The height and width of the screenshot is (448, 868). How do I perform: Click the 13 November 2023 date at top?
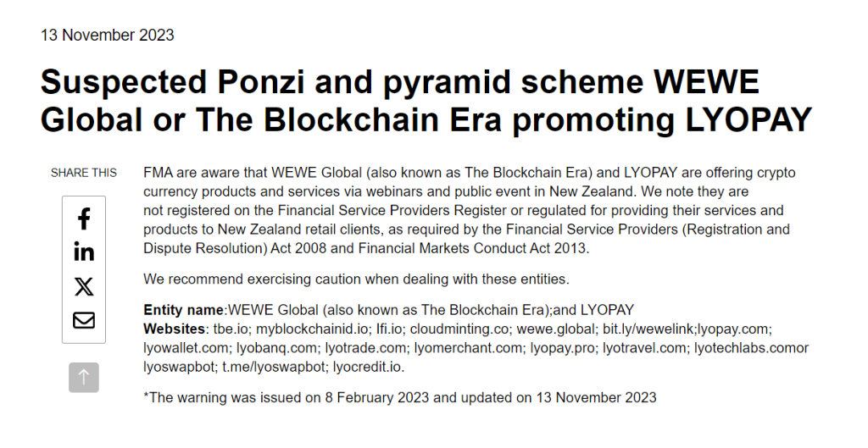point(108,35)
